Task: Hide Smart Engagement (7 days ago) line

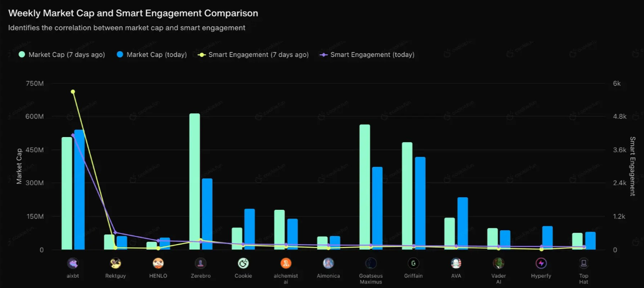Action: pos(253,55)
